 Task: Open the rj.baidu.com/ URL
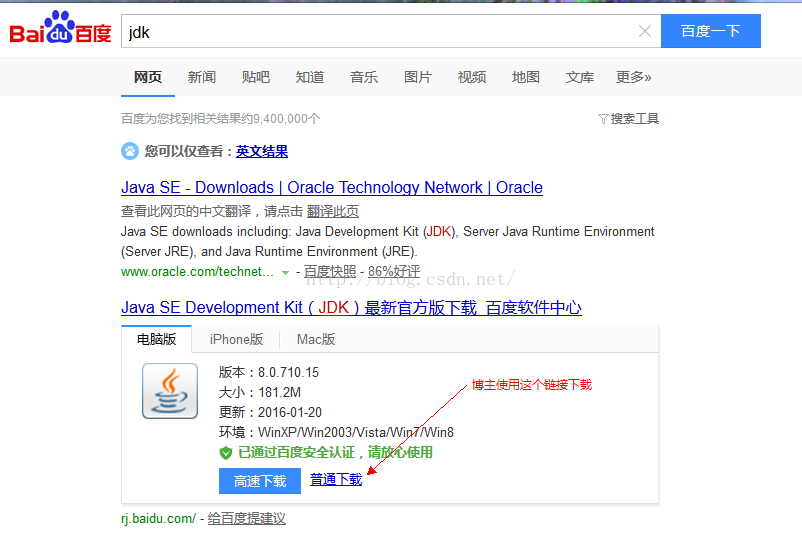tap(159, 519)
